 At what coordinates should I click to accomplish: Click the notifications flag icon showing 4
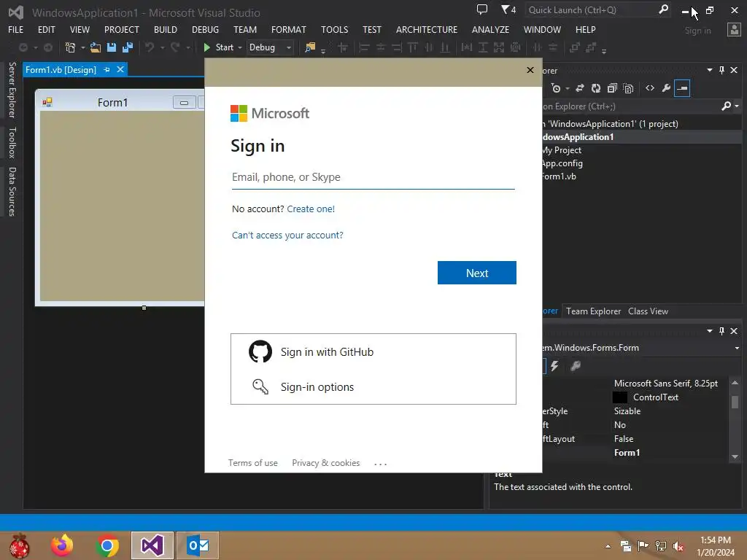tap(508, 9)
